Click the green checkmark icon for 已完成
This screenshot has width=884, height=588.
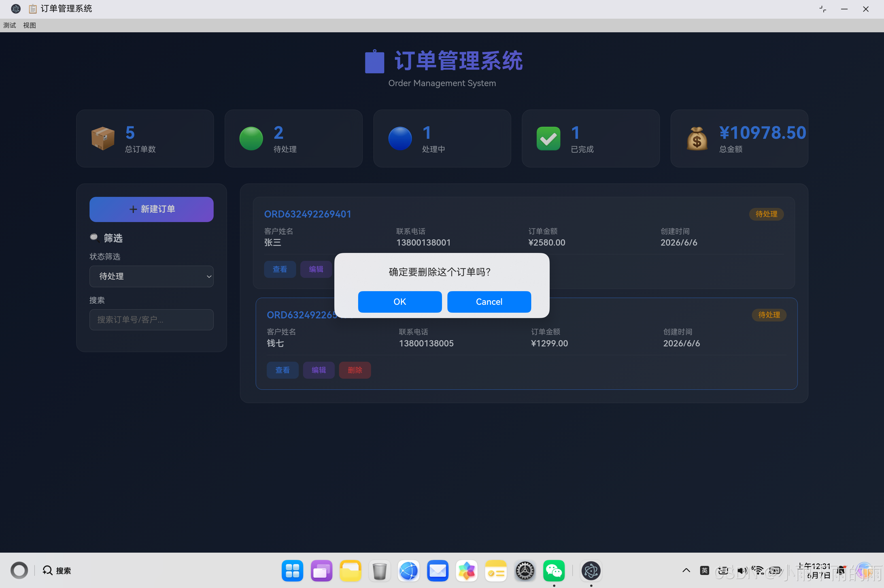tap(548, 139)
